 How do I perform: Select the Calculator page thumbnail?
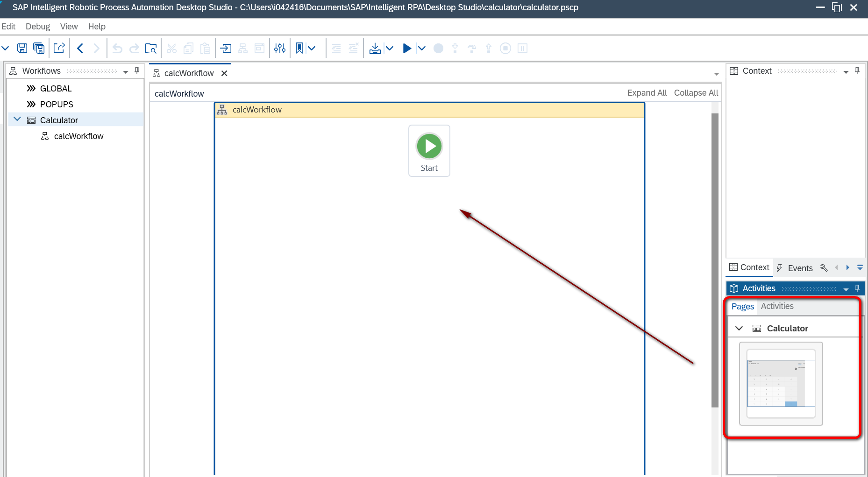[781, 384]
